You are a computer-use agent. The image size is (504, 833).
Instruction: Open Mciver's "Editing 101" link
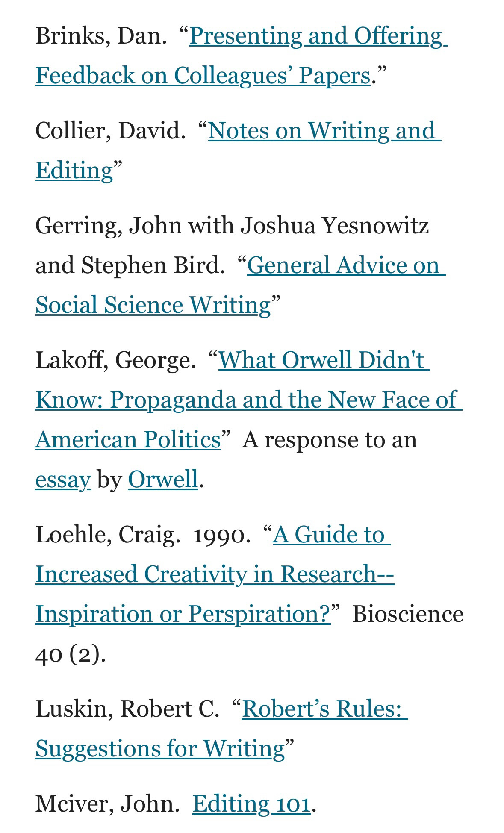pyautogui.click(x=251, y=804)
